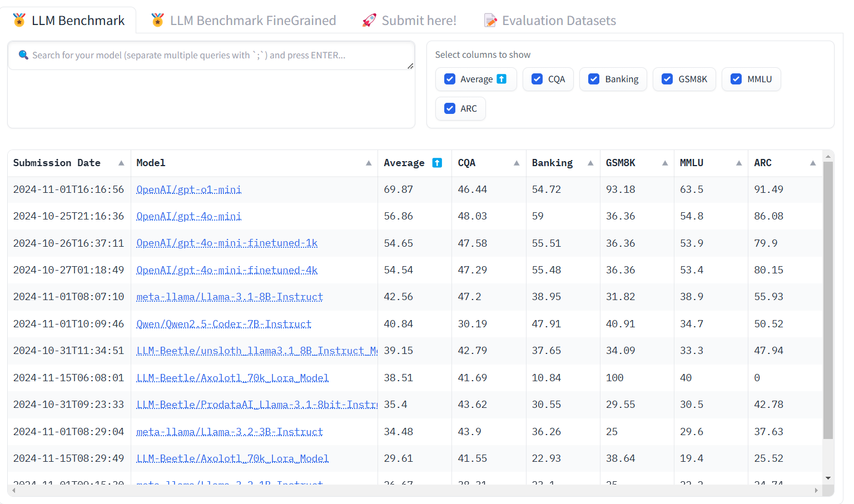
Task: Uncheck the CQA column checkbox
Action: point(537,79)
